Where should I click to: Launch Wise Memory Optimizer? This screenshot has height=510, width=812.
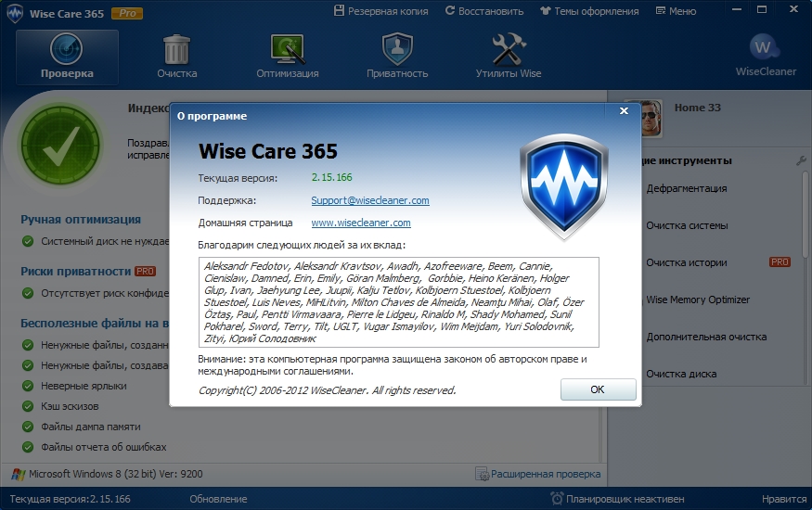698,300
